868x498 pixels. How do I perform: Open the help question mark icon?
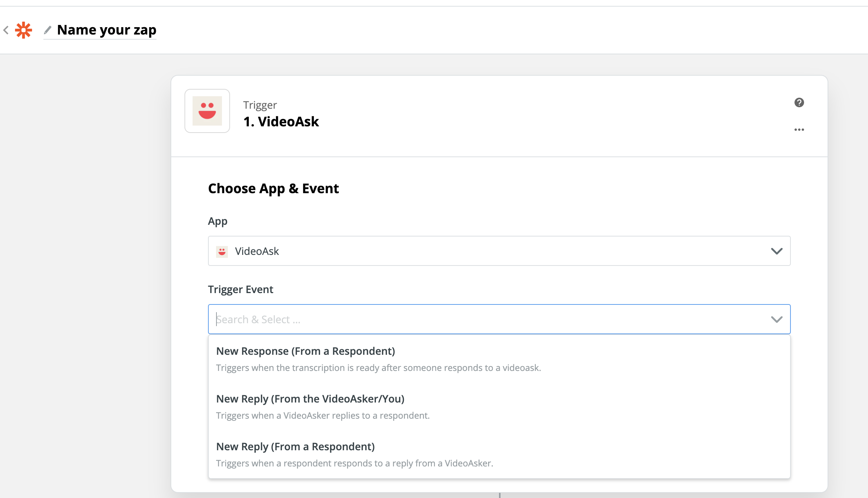(x=799, y=102)
